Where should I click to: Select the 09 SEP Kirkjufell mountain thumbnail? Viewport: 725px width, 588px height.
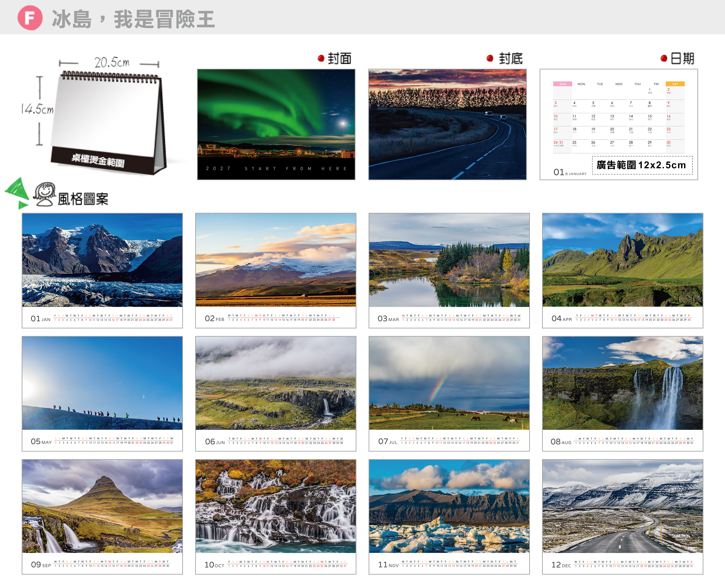(x=102, y=517)
